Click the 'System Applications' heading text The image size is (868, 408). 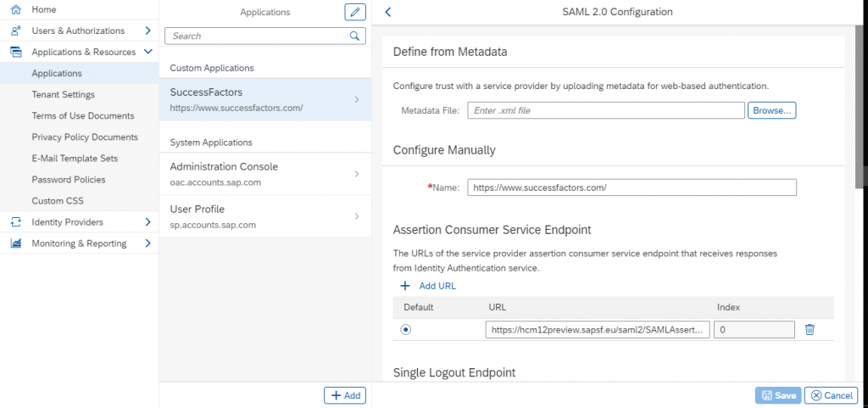(211, 143)
